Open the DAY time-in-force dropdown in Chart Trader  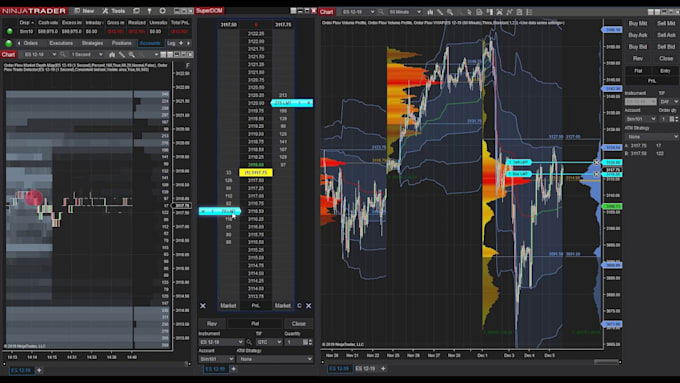point(669,101)
